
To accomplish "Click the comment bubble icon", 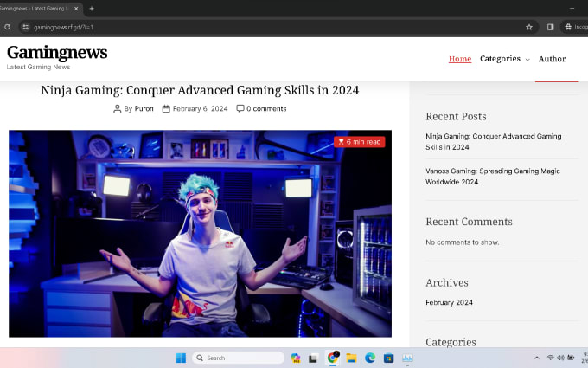I will point(240,108).
